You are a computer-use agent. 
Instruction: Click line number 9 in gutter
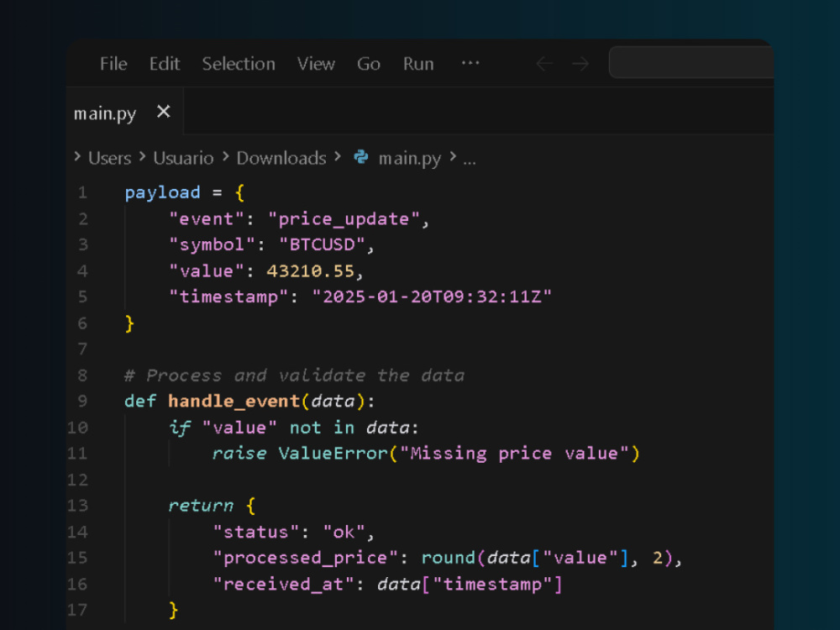coord(82,402)
